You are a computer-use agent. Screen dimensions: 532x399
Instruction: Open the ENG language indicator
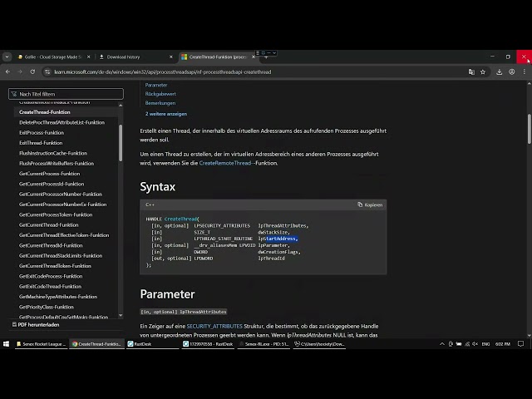click(485, 343)
